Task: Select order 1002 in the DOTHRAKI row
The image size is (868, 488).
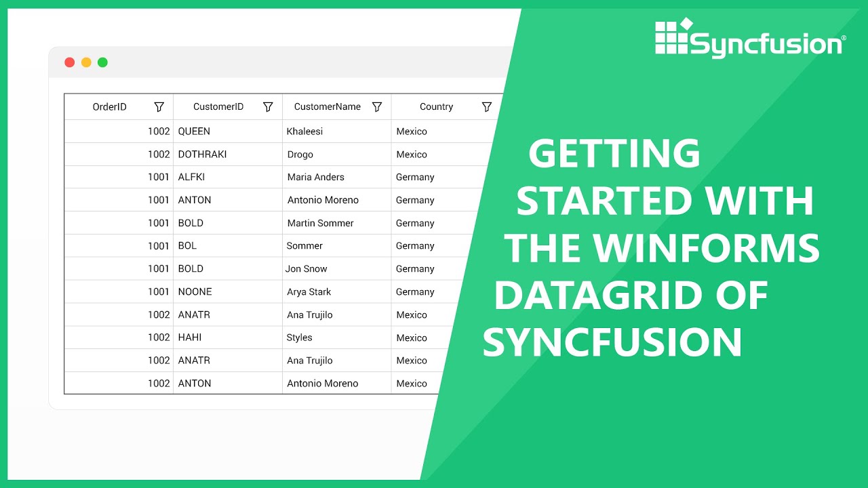Action: 119,155
